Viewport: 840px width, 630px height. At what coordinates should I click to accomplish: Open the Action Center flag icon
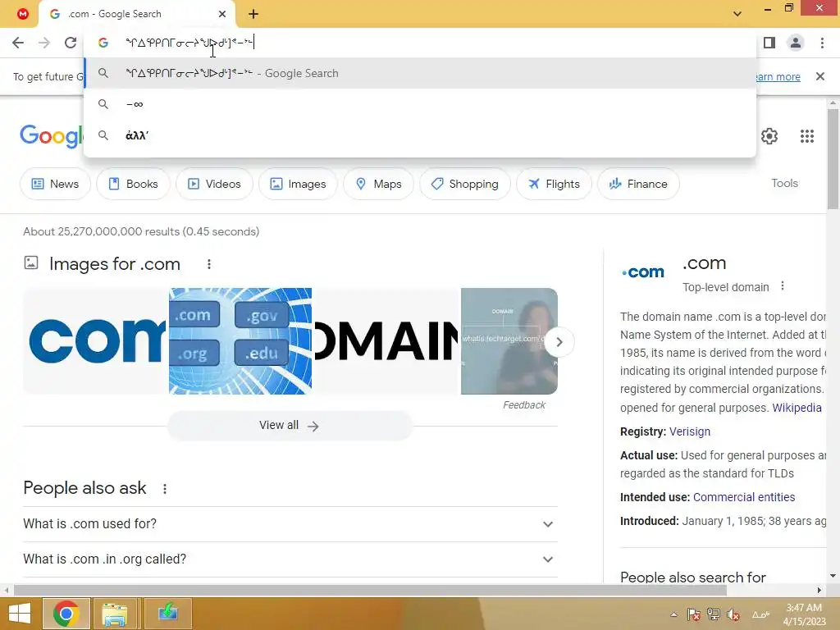693,614
